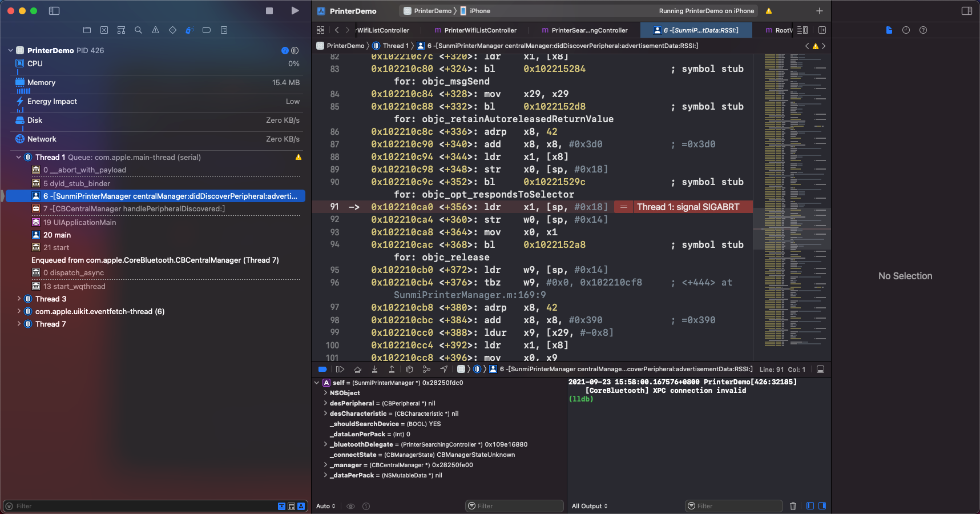
Task: Step into the function
Action: pyautogui.click(x=374, y=370)
